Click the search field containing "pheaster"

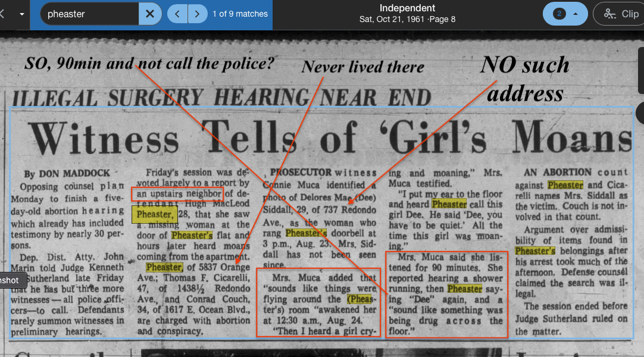point(89,14)
